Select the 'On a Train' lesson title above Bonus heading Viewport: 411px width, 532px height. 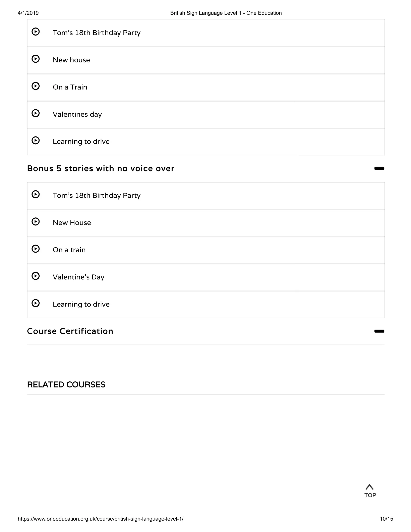70,87
